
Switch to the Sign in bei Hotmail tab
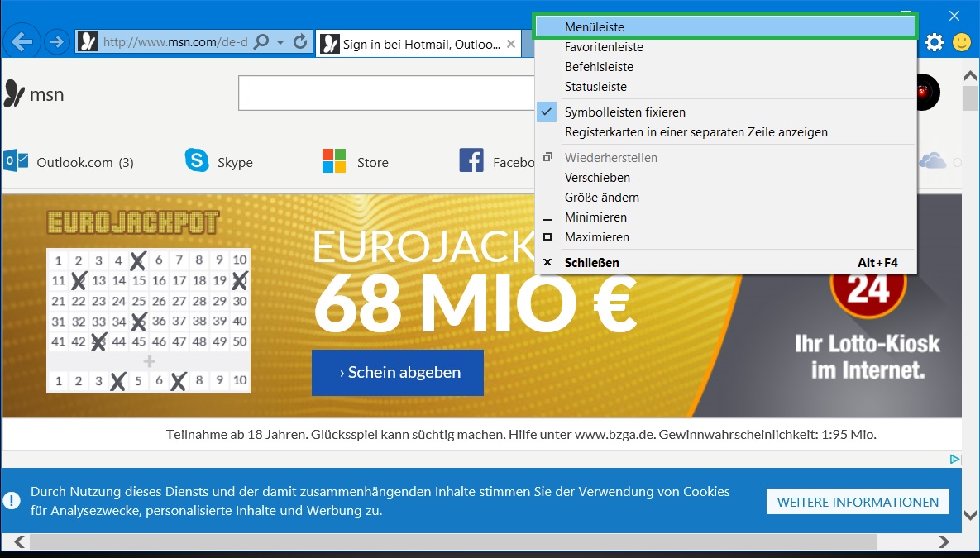coord(418,44)
